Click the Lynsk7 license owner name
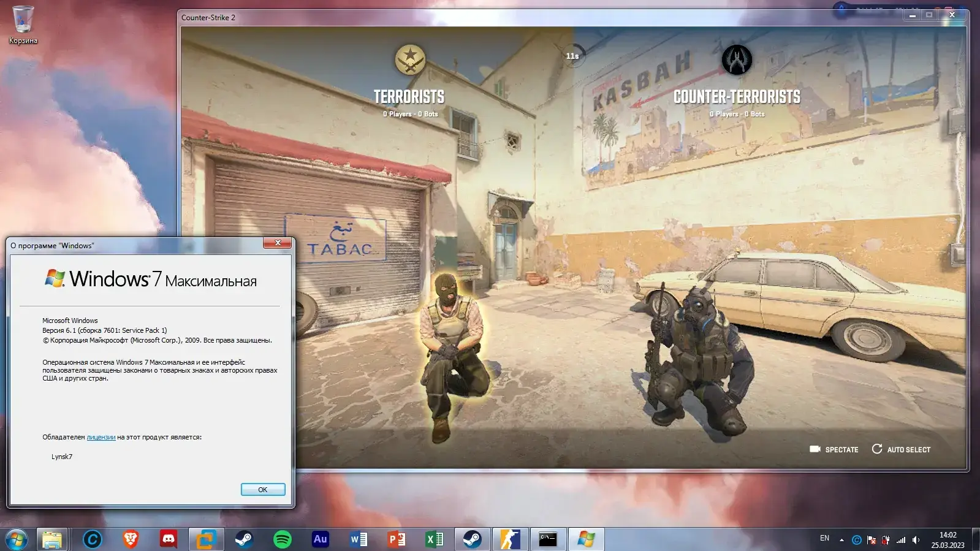The image size is (980, 551). [62, 457]
